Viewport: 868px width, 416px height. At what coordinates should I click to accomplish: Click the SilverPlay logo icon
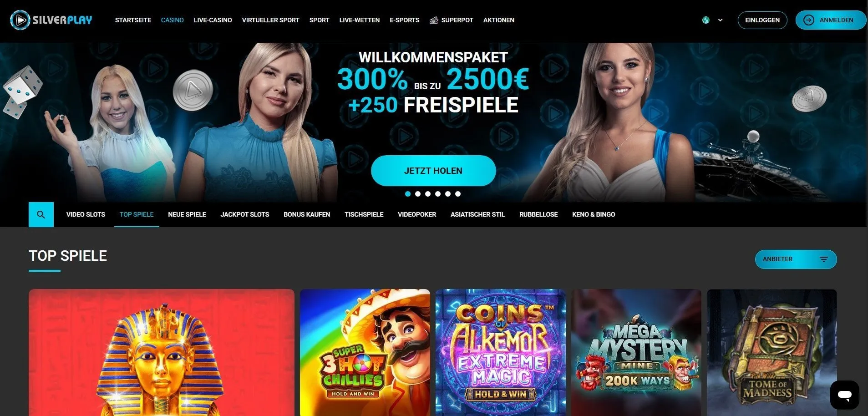pos(20,20)
